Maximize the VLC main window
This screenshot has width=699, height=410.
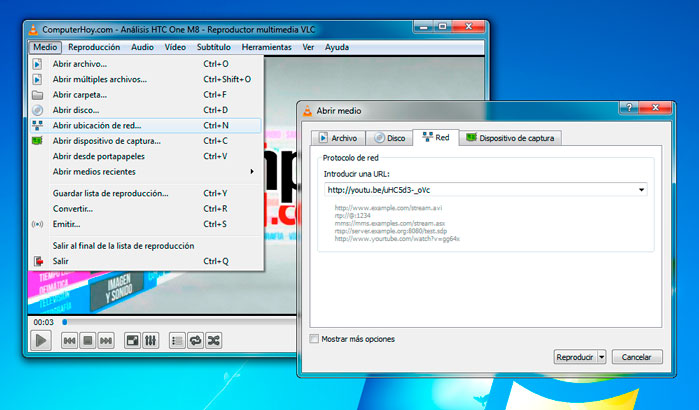pos(442,27)
